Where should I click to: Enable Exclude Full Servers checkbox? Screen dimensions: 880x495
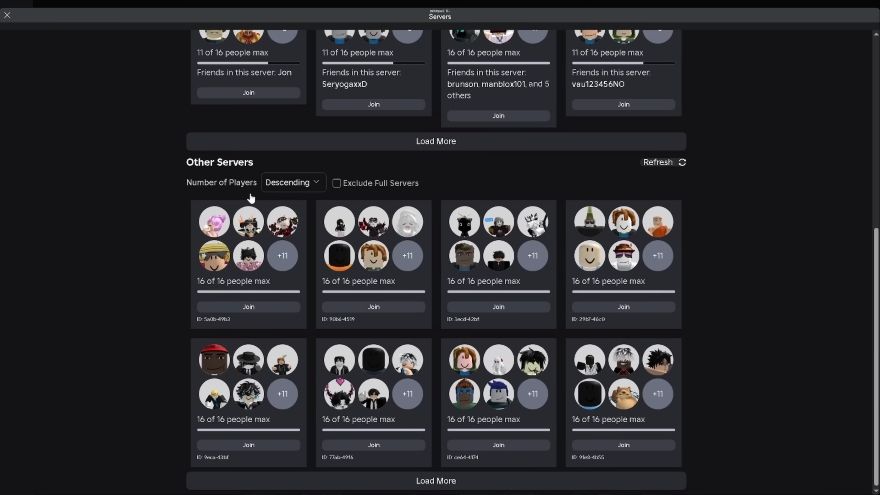pos(337,183)
